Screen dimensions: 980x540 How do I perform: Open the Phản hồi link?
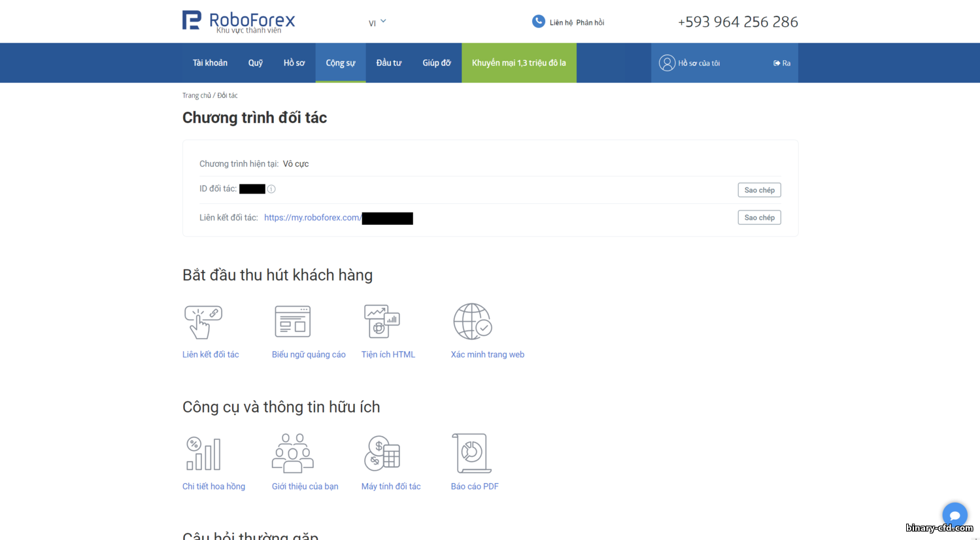(x=590, y=23)
